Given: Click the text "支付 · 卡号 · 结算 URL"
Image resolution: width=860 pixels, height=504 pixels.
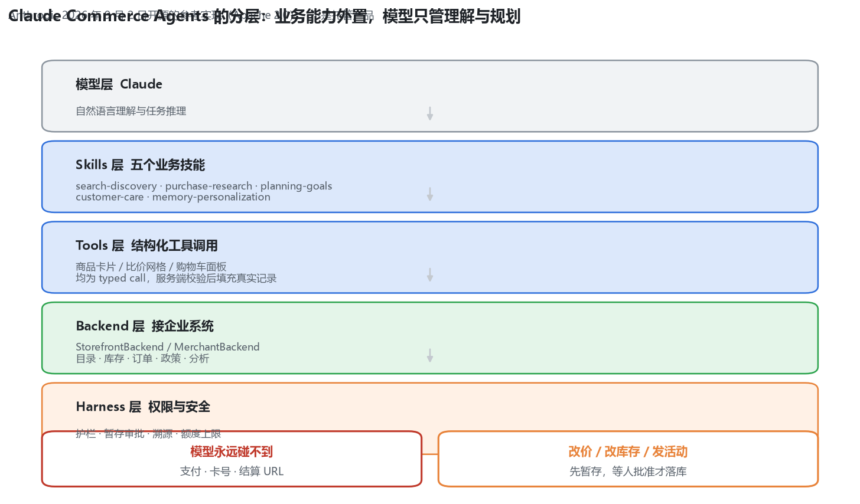Looking at the screenshot, I should coord(232,472).
